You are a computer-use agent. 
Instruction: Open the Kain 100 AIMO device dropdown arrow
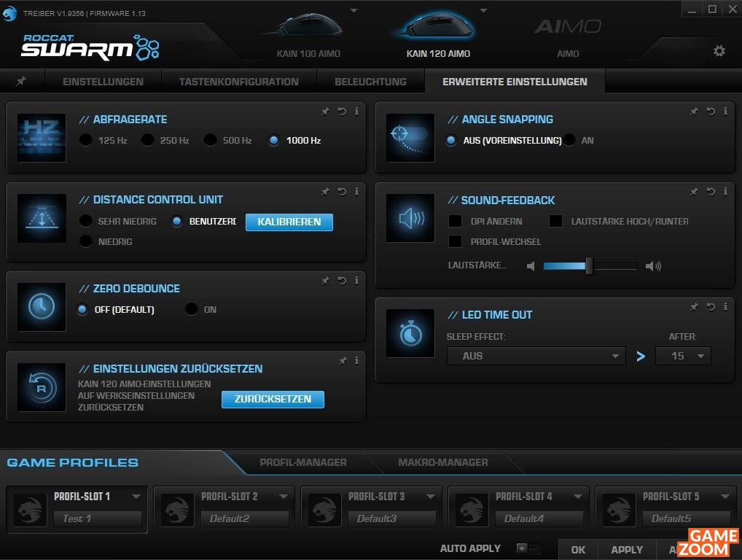[354, 10]
